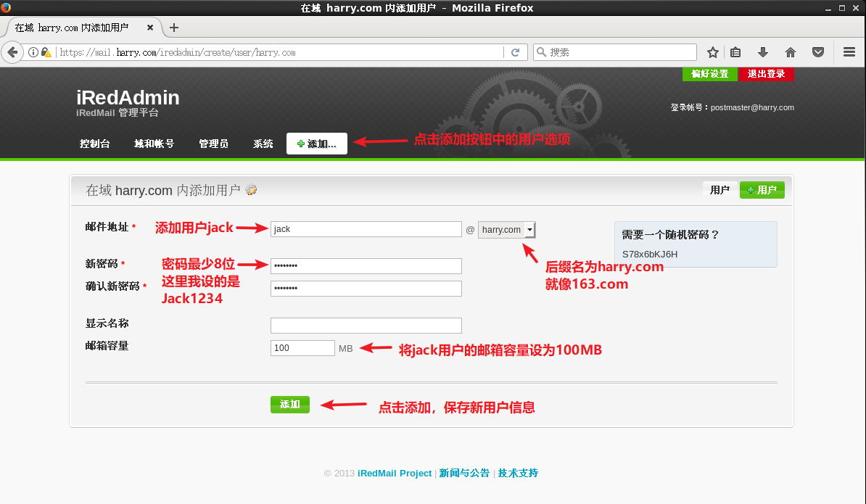The height and width of the screenshot is (504, 866).
Task: Click the icon beside the page heading
Action: point(251,190)
